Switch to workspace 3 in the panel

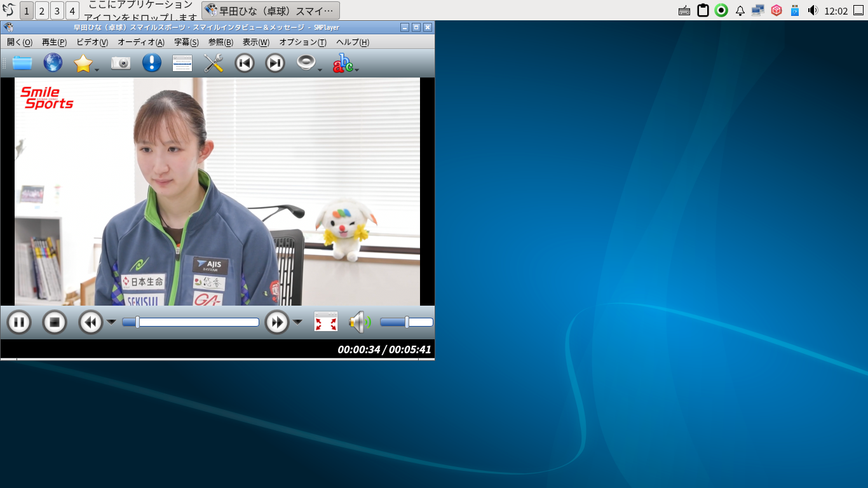(57, 11)
